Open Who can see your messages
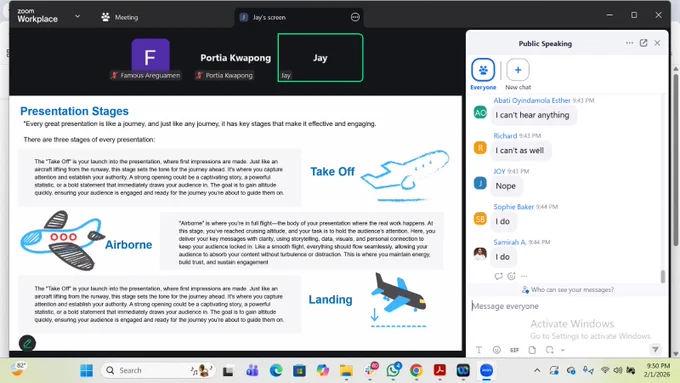This screenshot has width=680, height=383. (568, 290)
